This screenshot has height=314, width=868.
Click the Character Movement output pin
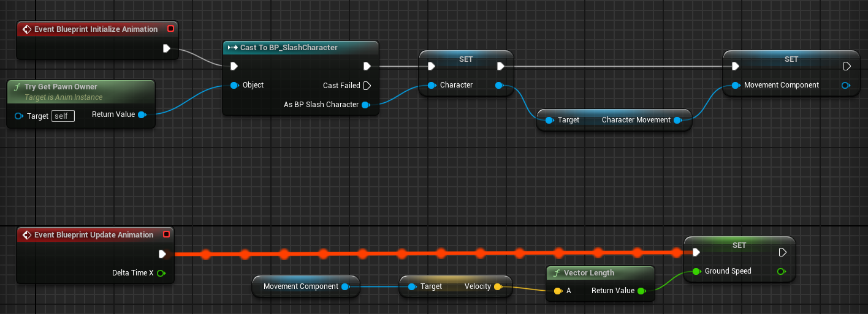(677, 120)
